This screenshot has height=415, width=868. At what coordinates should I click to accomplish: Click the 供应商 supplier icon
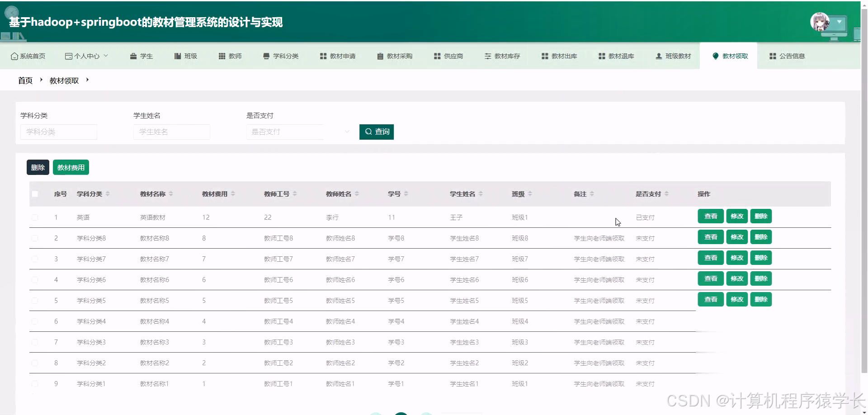[x=437, y=56]
